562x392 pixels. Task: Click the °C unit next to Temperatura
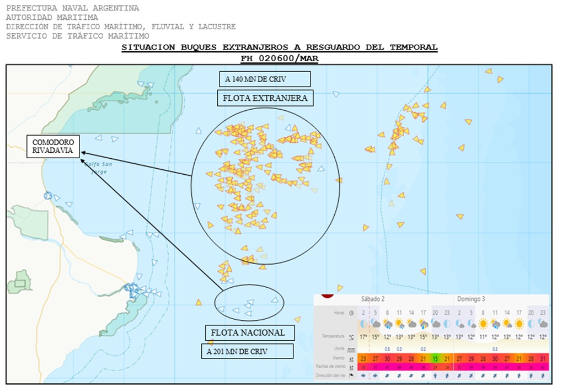click(x=351, y=336)
